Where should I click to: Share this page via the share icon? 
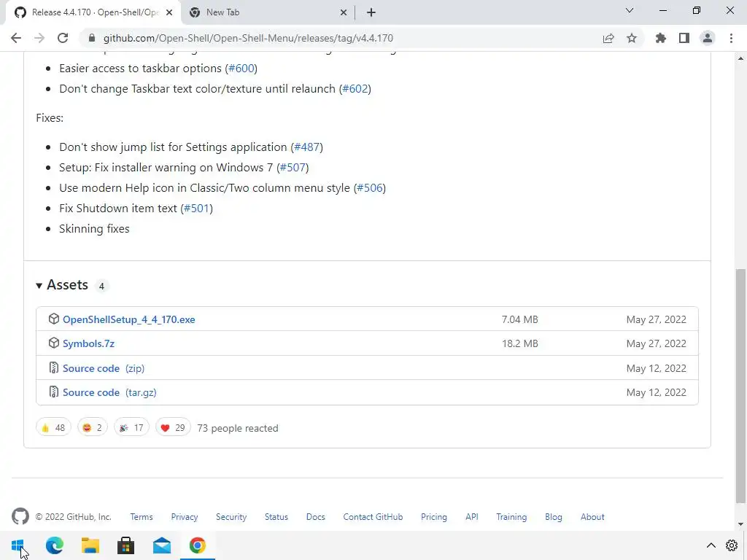click(608, 38)
